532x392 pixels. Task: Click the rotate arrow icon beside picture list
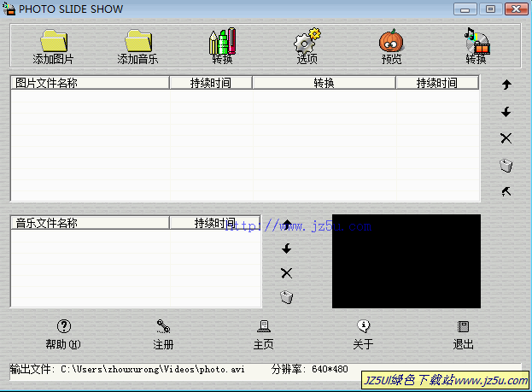coord(506,191)
